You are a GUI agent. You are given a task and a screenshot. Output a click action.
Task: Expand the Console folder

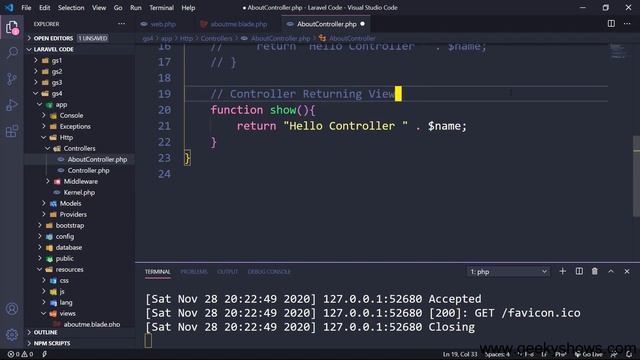tap(80, 116)
